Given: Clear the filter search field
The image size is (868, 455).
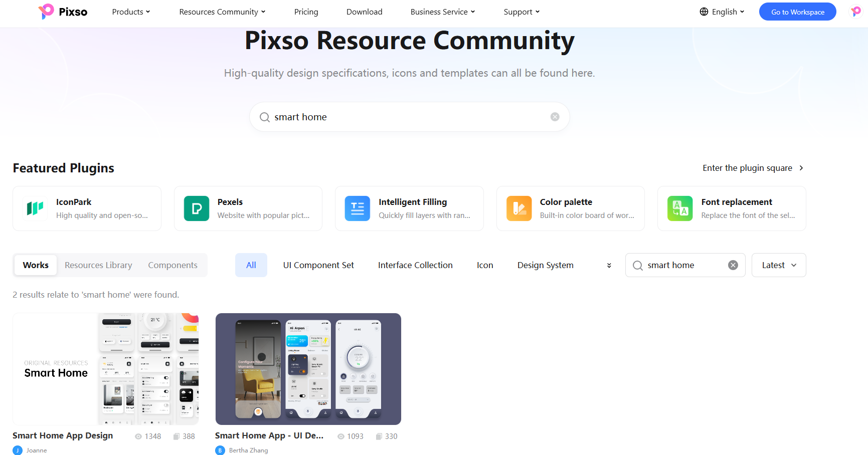Looking at the screenshot, I should pos(733,265).
